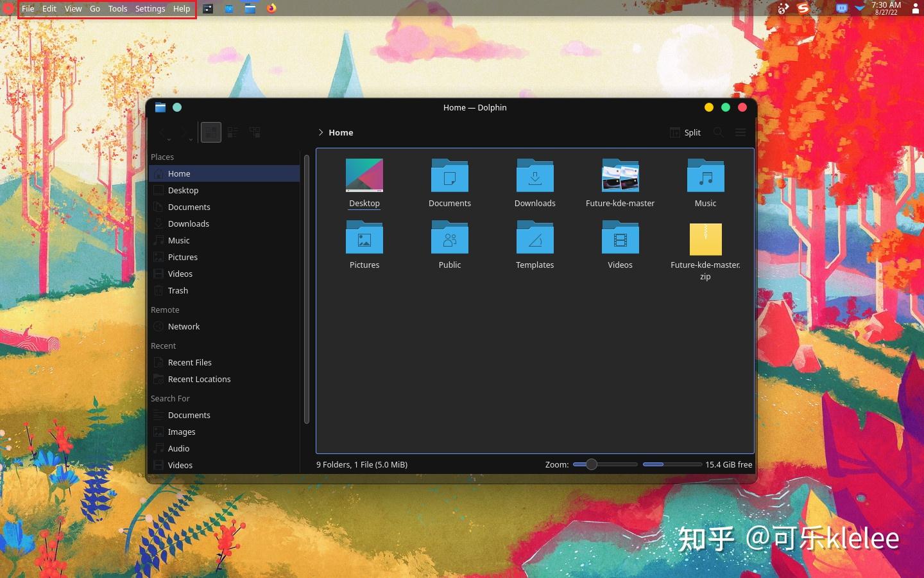Viewport: 924px width, 578px height.
Task: Open the Settings menu
Action: pos(150,8)
